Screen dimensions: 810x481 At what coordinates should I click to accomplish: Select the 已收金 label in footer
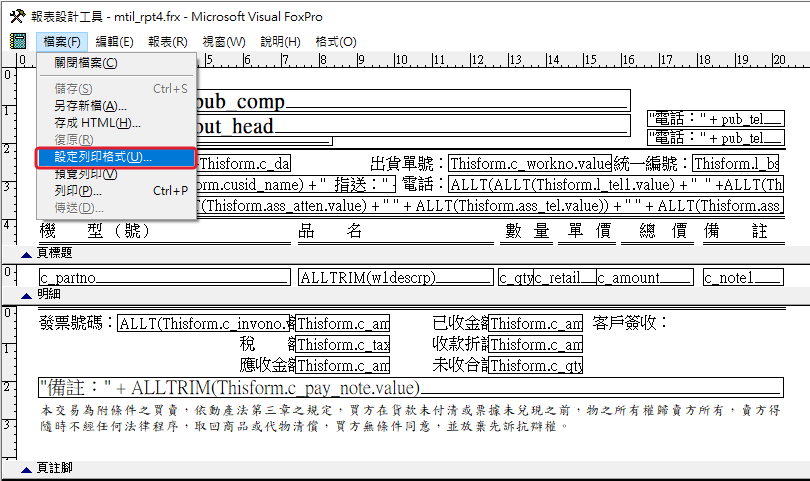coord(460,323)
